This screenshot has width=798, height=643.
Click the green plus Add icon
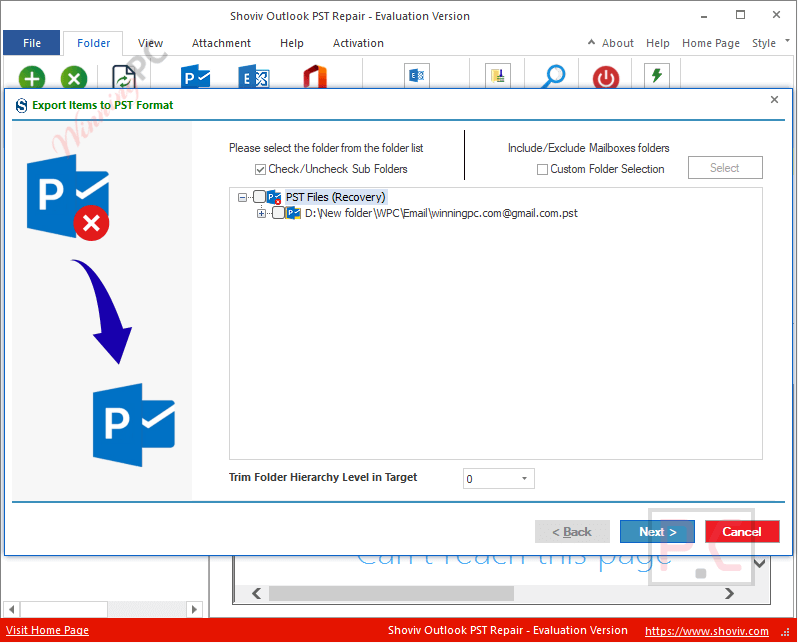(x=32, y=78)
